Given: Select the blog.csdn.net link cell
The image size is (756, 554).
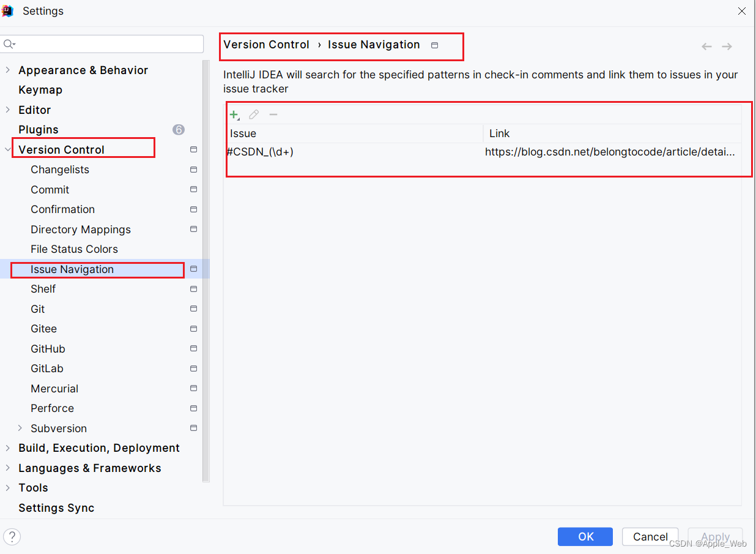Looking at the screenshot, I should [x=612, y=152].
